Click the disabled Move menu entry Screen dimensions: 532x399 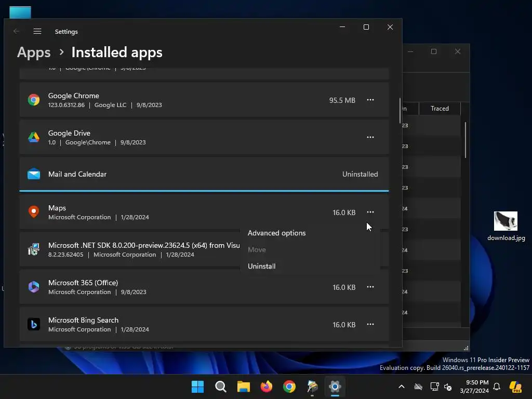pyautogui.click(x=257, y=250)
